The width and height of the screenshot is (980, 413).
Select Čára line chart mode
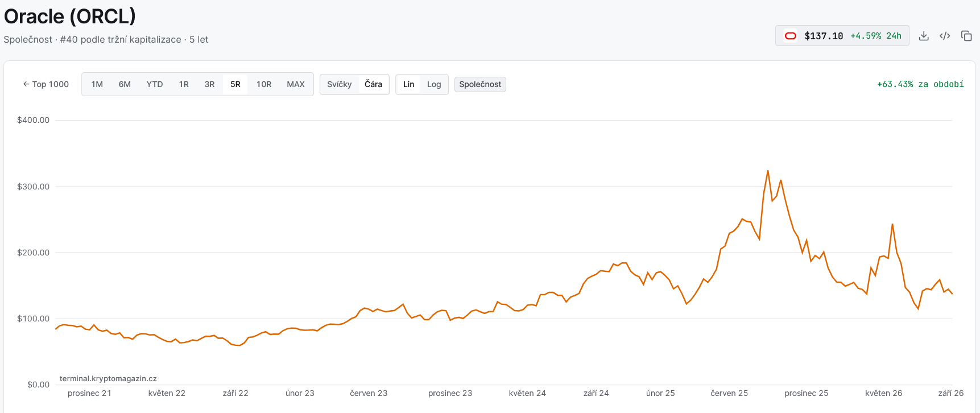click(373, 84)
